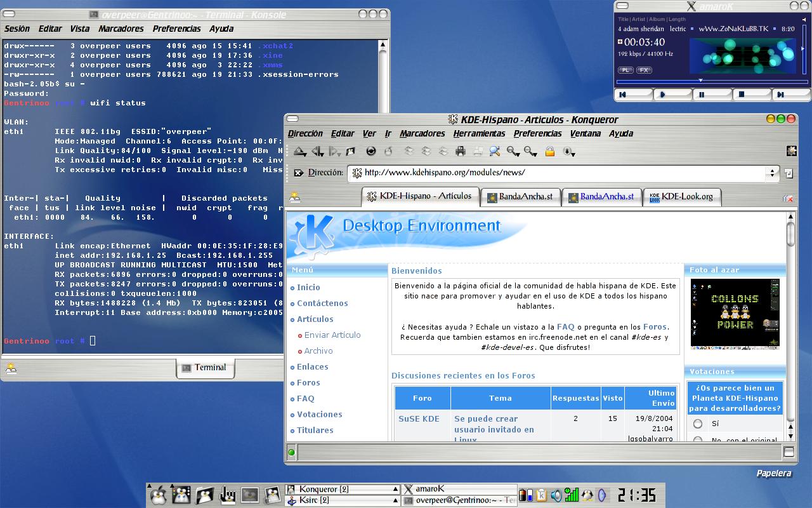This screenshot has width=812, height=508.
Task: Skip to next track in amaroK
Action: tap(790, 95)
